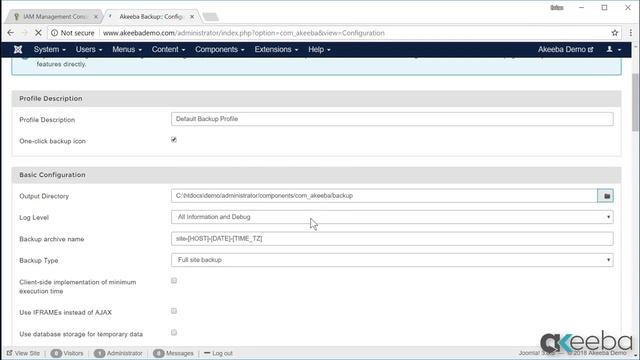Open the Components menu
The image size is (640, 360).
[220, 49]
